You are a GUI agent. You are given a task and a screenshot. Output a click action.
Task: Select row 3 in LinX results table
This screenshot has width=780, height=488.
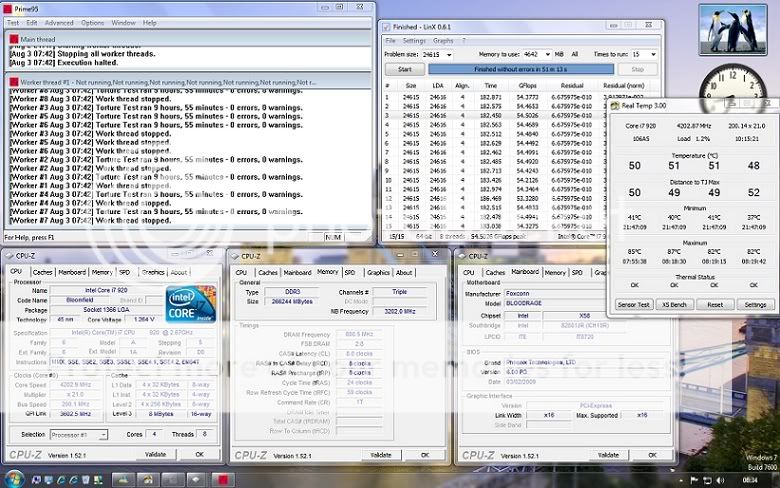(495, 115)
